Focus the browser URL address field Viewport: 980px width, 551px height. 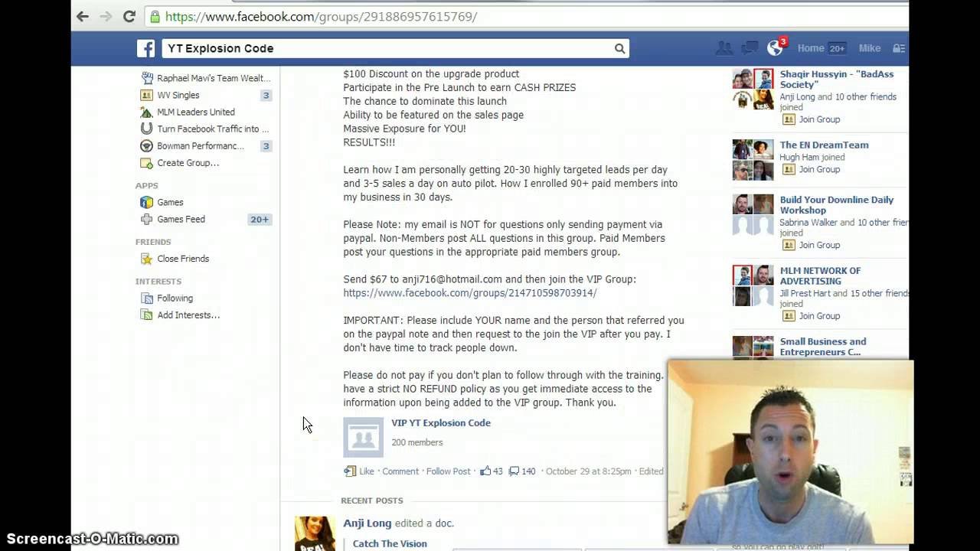coord(528,16)
